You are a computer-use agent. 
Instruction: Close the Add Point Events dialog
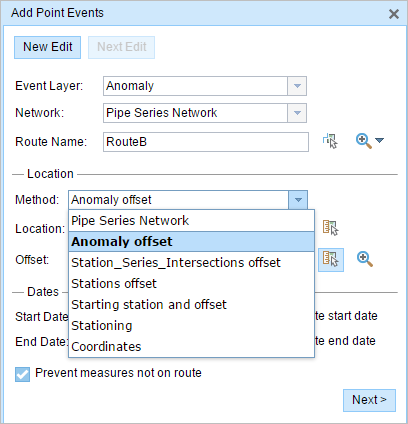[x=394, y=14]
